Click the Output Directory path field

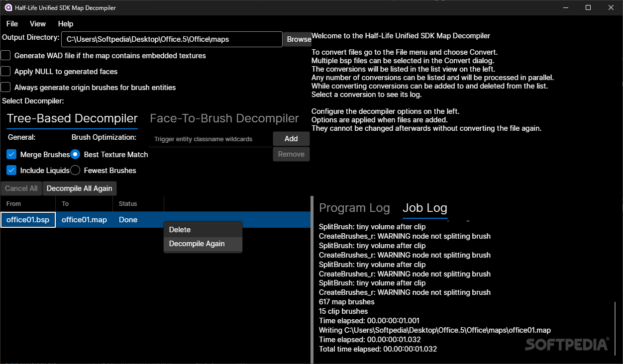point(172,39)
